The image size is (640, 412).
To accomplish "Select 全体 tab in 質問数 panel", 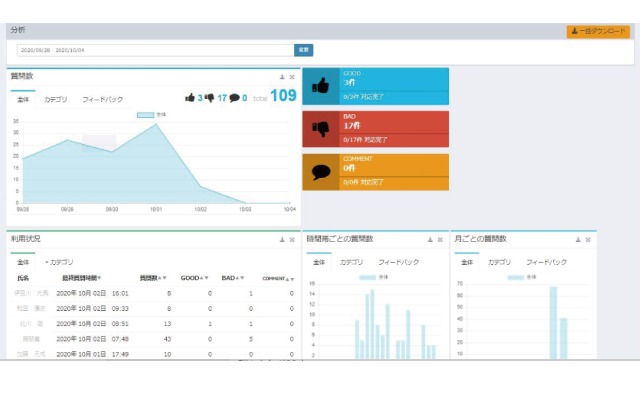I will (x=23, y=99).
